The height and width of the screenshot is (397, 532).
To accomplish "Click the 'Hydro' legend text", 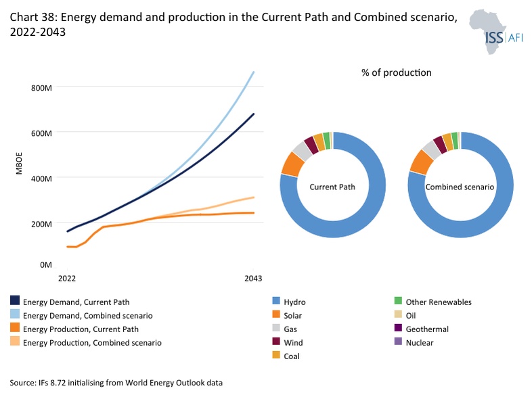I will [x=294, y=302].
